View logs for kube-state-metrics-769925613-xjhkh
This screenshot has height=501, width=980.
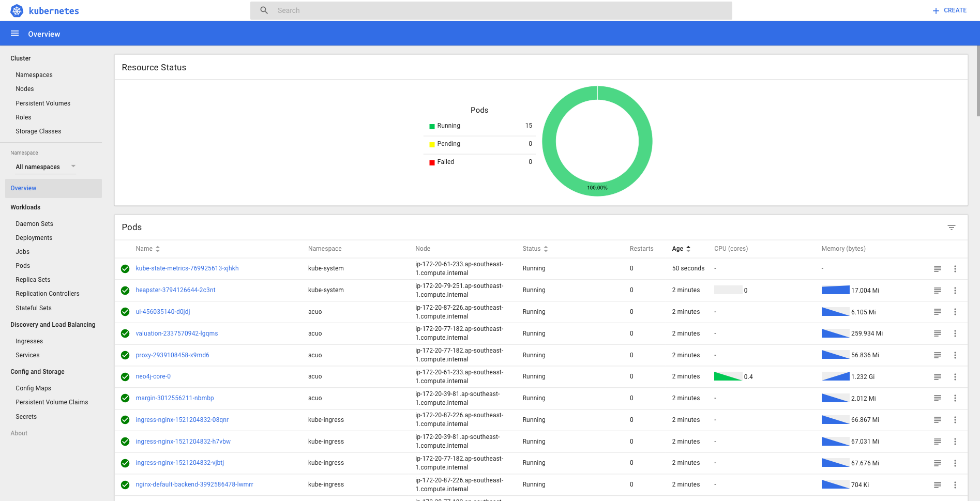[938, 269]
